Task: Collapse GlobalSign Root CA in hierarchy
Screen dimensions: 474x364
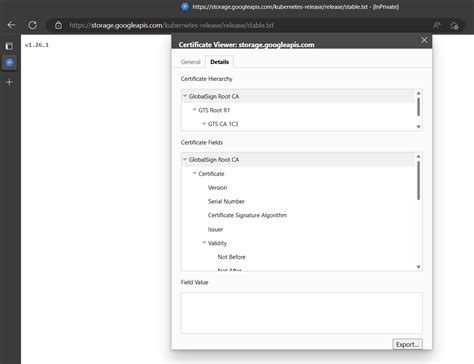Action: tap(185, 96)
